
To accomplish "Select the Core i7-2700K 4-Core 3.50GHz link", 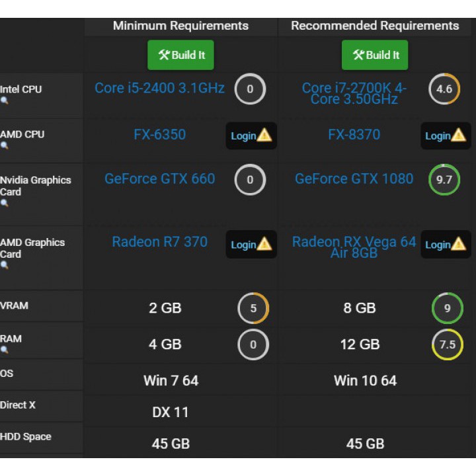I will point(354,93).
